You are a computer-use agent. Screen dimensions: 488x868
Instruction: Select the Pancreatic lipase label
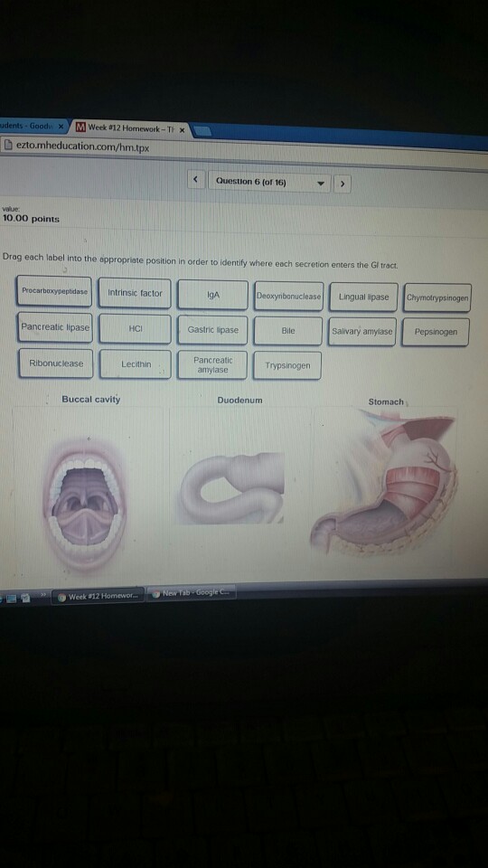55,327
